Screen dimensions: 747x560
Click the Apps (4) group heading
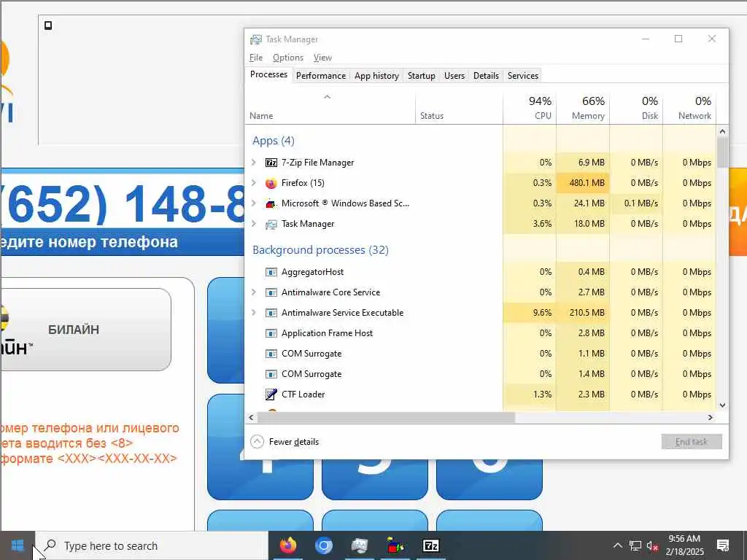pyautogui.click(x=274, y=141)
